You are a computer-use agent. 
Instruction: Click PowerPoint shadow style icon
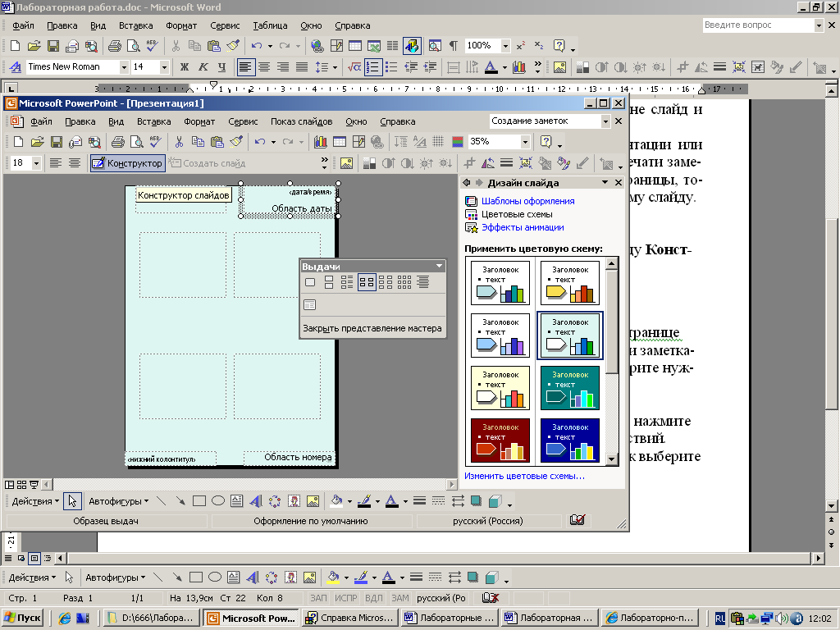476,501
